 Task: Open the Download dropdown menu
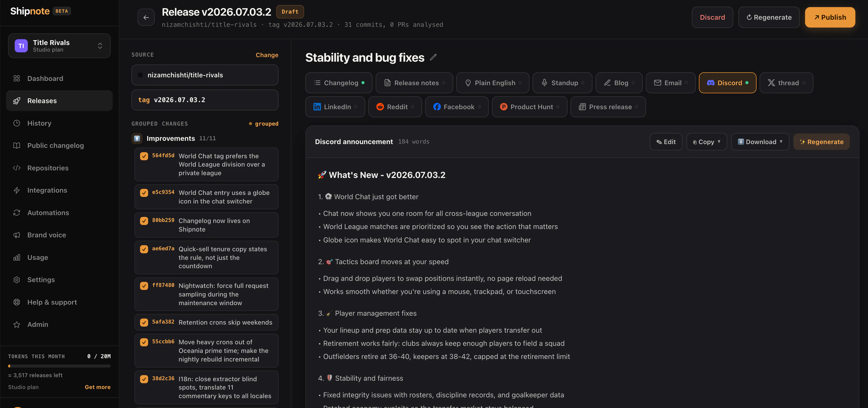click(x=760, y=142)
